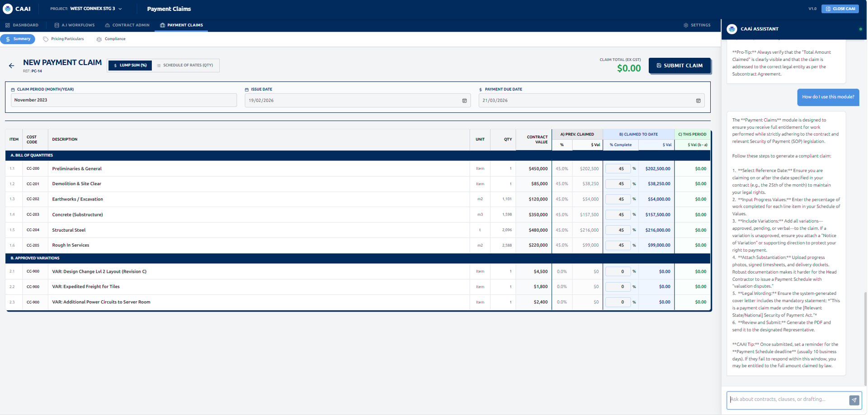Image resolution: width=868 pixels, height=415 pixels.
Task: Switch to Lump Sum (%) mode
Action: point(130,65)
